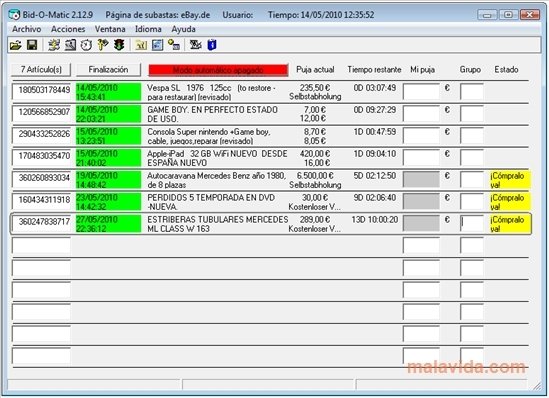Image resolution: width=549 pixels, height=398 pixels.
Task: Click the sparkle gear toolbar icon
Action: click(x=54, y=45)
